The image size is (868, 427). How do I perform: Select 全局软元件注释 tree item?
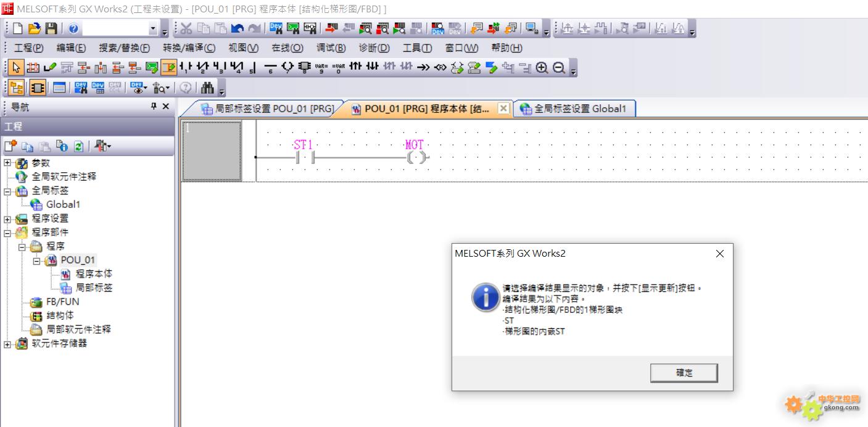click(x=64, y=176)
